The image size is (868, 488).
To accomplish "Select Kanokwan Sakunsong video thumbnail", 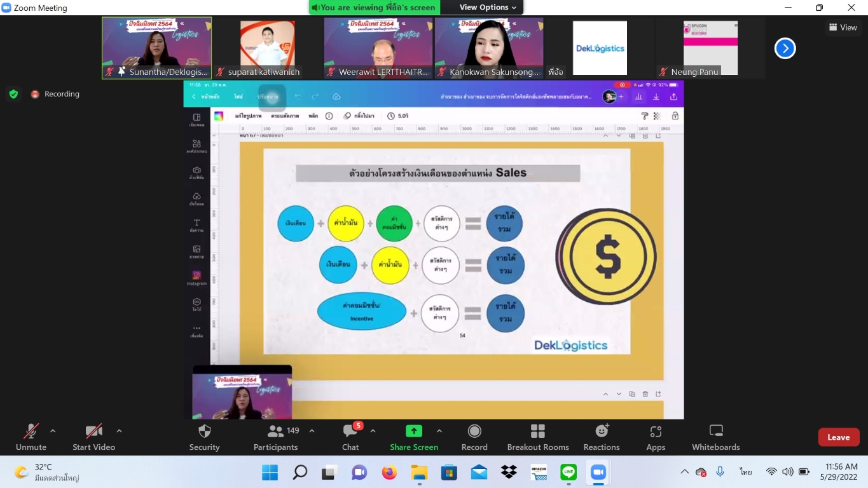I will (x=488, y=48).
